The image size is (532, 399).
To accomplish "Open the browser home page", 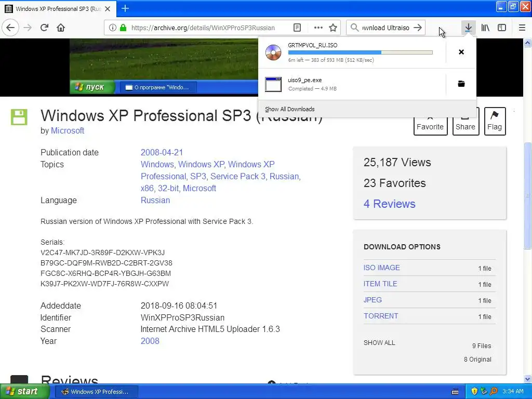I will pyautogui.click(x=61, y=28).
